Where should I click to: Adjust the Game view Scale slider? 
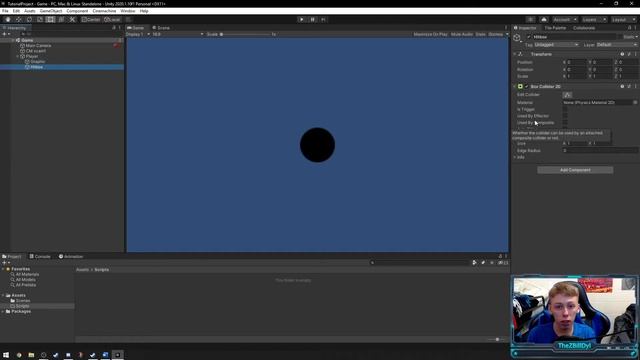pos(245,34)
